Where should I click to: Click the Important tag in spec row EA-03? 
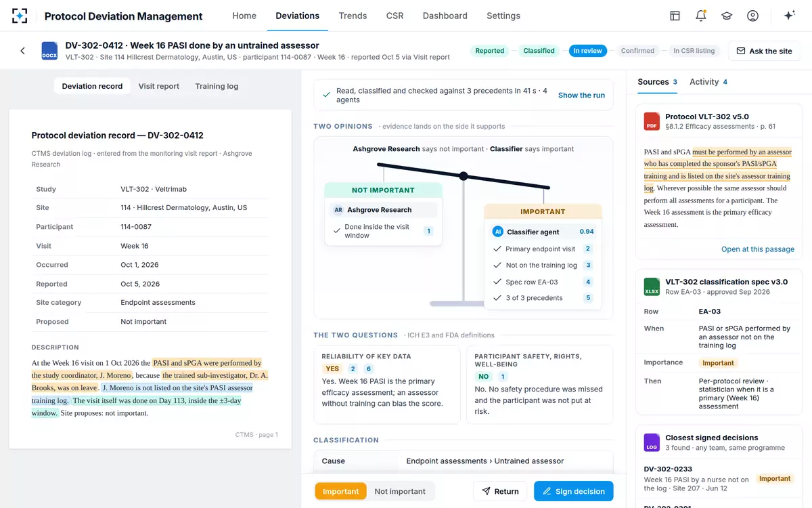pos(718,363)
